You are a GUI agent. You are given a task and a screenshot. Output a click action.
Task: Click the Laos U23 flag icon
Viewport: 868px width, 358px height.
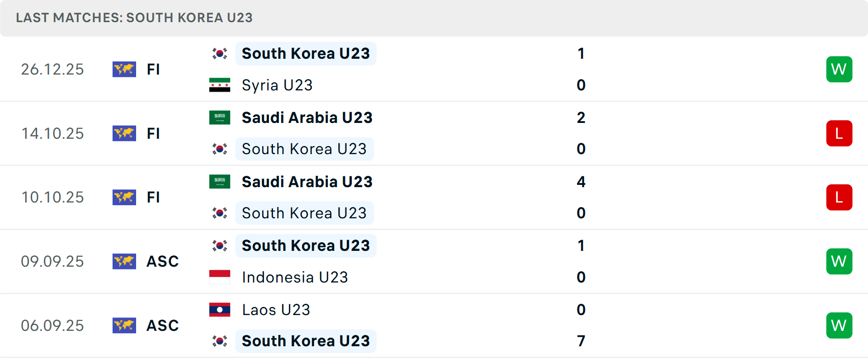coord(220,310)
